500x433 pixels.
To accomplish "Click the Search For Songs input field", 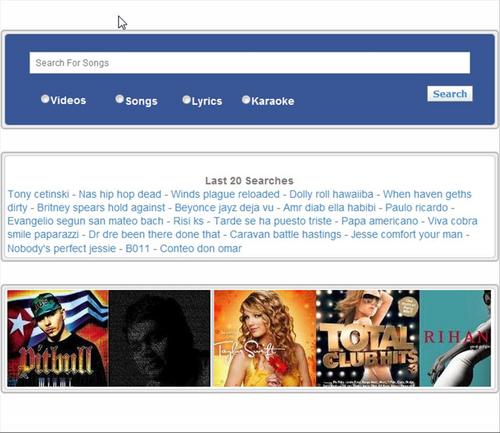I will click(250, 63).
